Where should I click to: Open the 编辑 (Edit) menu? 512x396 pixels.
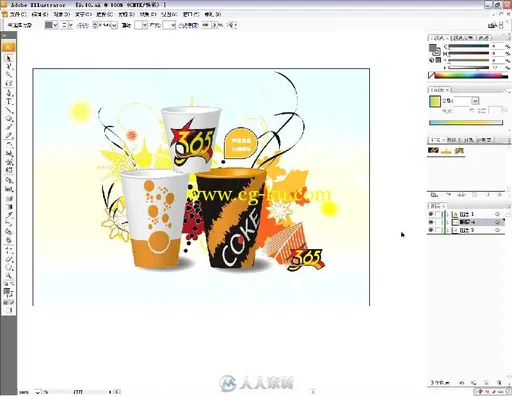click(x=40, y=14)
